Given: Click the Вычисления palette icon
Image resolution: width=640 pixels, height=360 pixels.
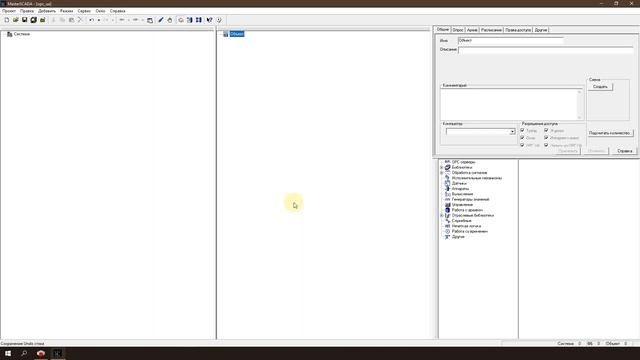Looking at the screenshot, I should [447, 194].
